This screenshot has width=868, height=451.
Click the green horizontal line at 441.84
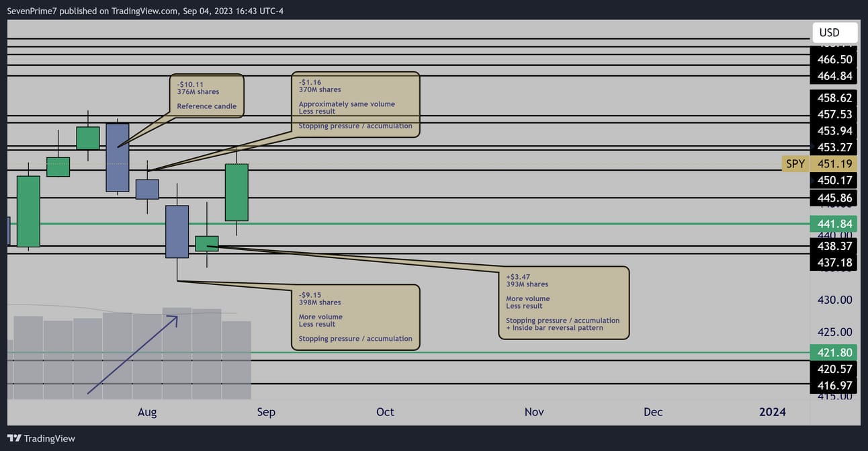[x=407, y=224]
